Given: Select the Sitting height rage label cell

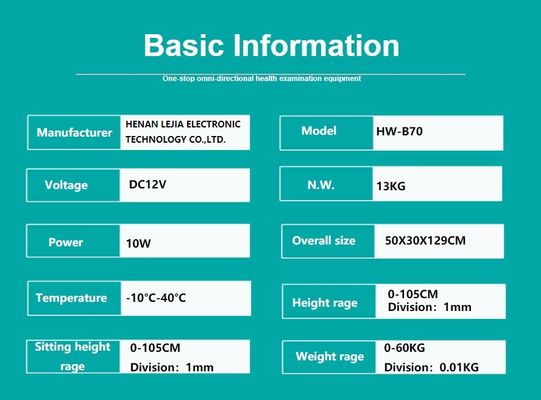Looking at the screenshot, I should point(73,357).
